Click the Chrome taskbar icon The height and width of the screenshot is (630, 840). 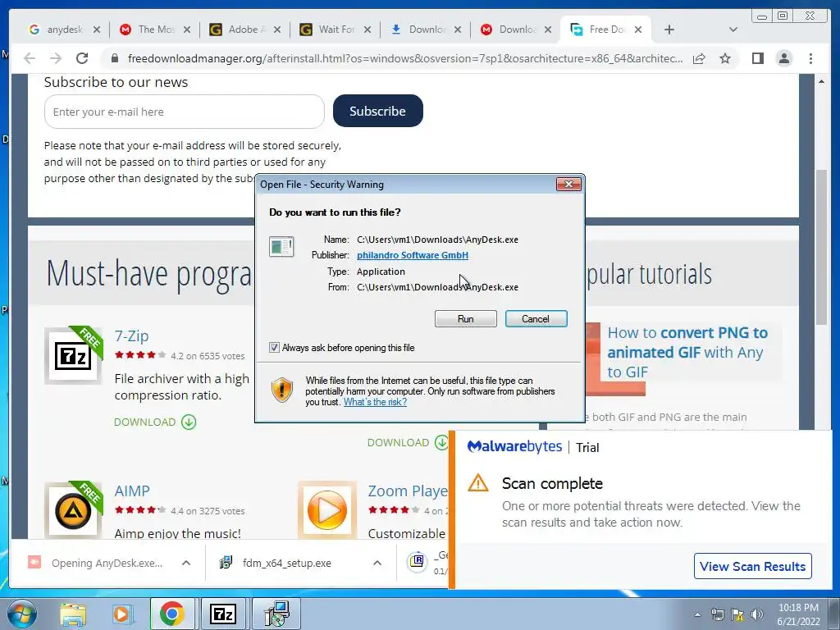[172, 614]
